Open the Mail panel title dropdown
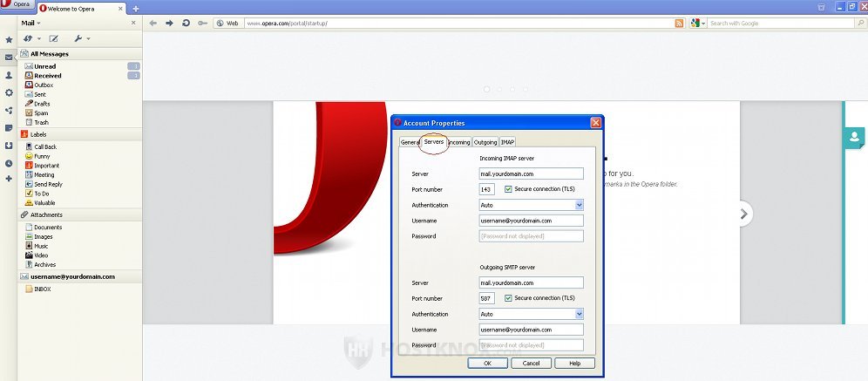The width and height of the screenshot is (868, 381). (31, 23)
